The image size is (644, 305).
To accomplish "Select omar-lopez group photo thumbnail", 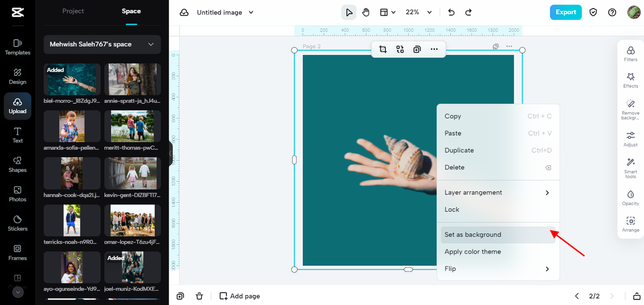I will (132, 221).
